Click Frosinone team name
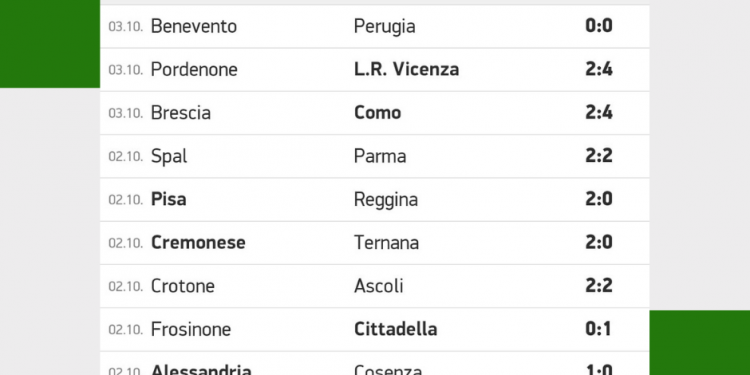This screenshot has height=375, width=750. (x=190, y=329)
